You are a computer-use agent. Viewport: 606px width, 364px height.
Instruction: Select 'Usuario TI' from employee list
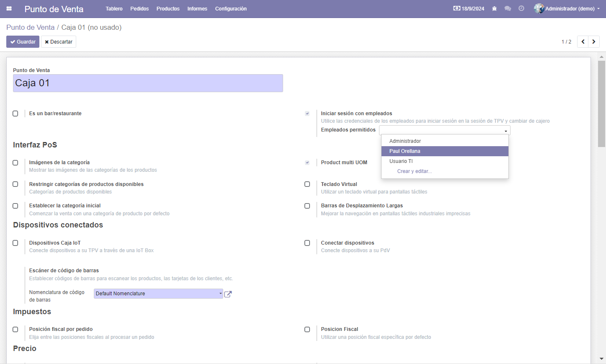pos(445,161)
